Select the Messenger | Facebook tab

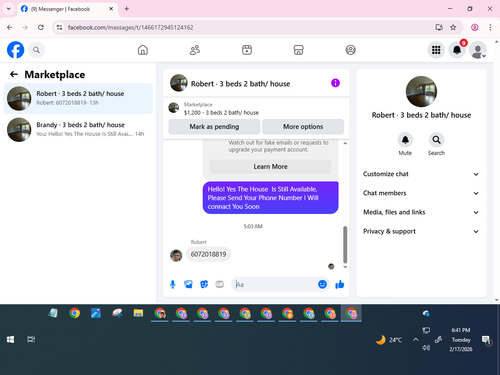(x=66, y=9)
